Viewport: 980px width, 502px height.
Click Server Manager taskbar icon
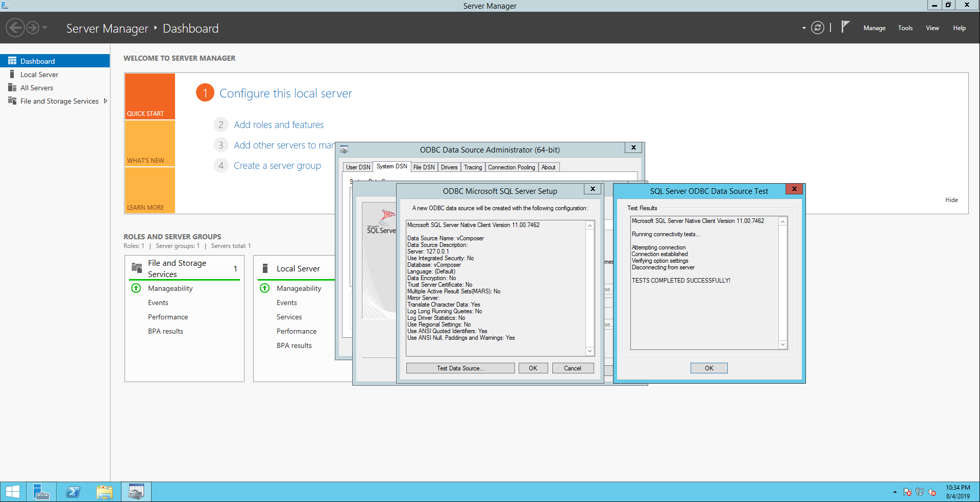coord(41,492)
